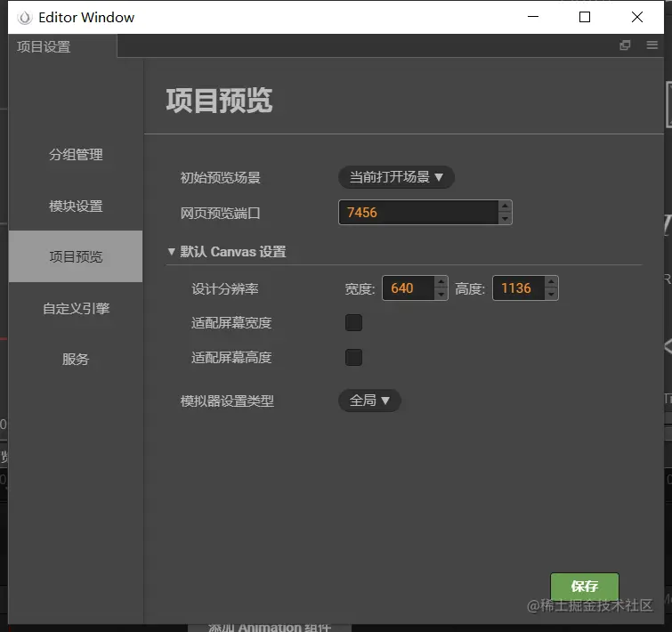Open the panel hamburger menu
Viewport: 672px width, 632px height.
click(x=652, y=45)
